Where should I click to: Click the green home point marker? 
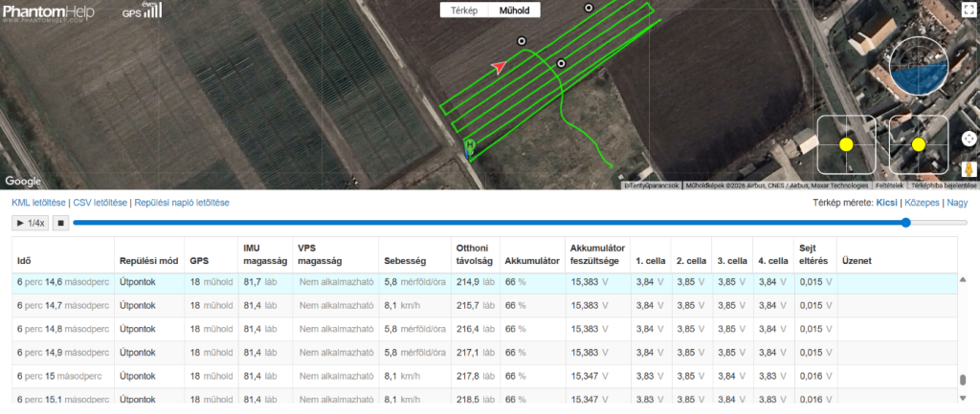coord(470,145)
